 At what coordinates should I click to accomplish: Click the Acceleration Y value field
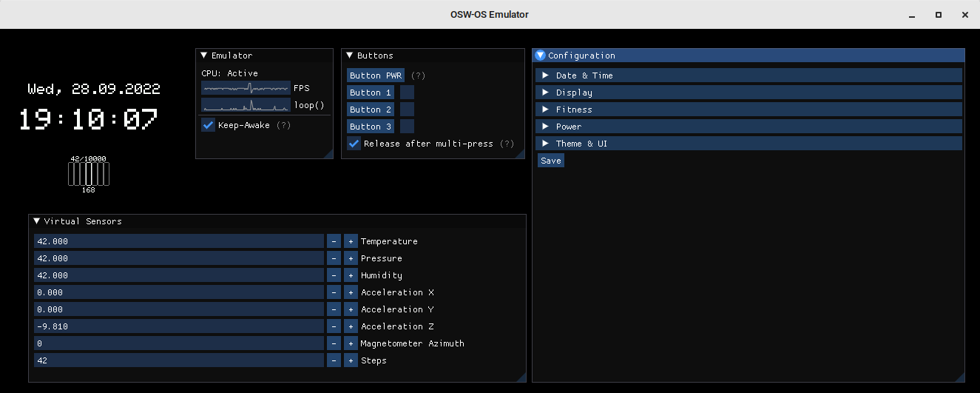[x=179, y=309]
